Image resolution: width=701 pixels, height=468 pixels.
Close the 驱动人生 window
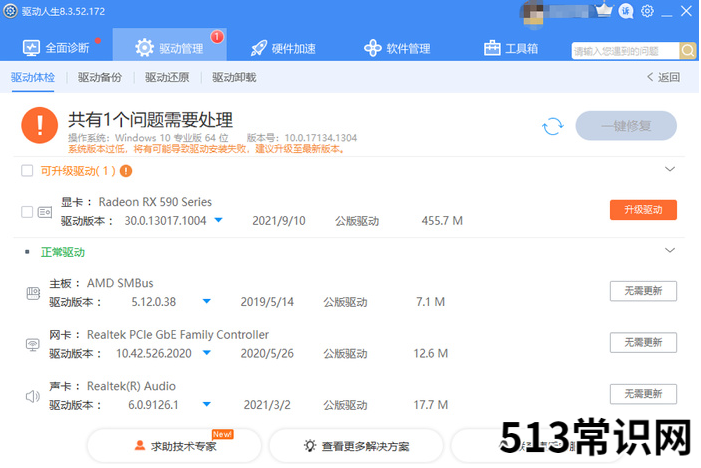[687, 11]
